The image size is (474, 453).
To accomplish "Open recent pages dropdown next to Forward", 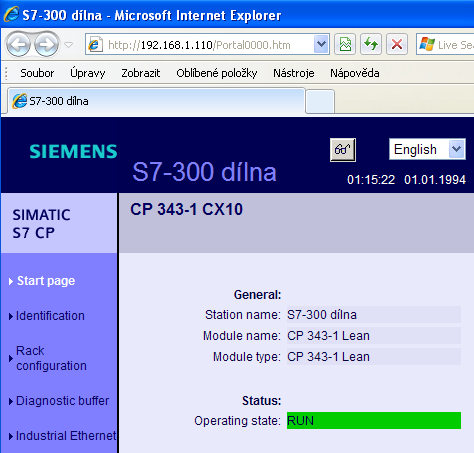I will [x=68, y=44].
